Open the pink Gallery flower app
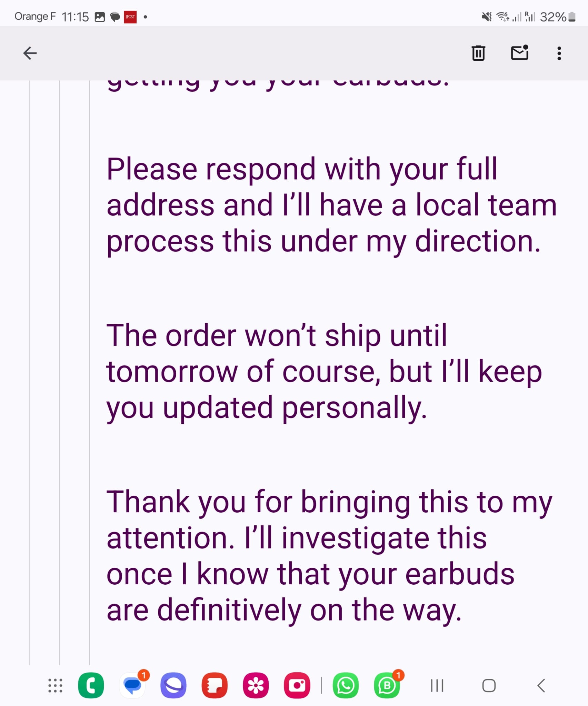Screen dimensions: 588x706 (x=256, y=685)
